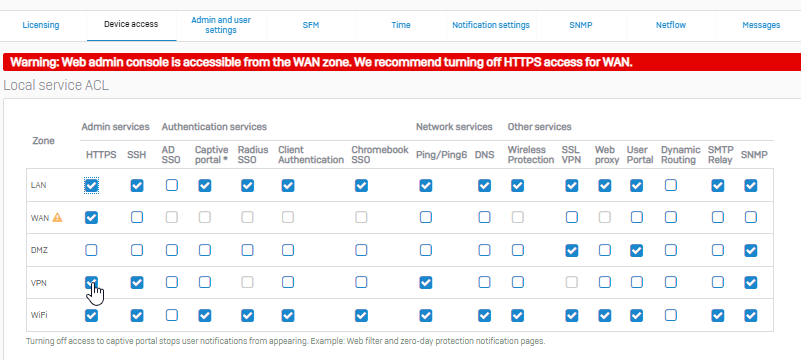Uncheck HTTPS access for the WAN zone
The width and height of the screenshot is (801, 360).
[91, 218]
